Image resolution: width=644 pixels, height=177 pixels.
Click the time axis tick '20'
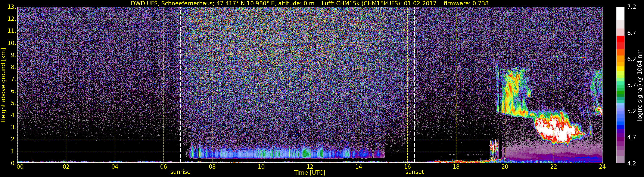point(505,167)
